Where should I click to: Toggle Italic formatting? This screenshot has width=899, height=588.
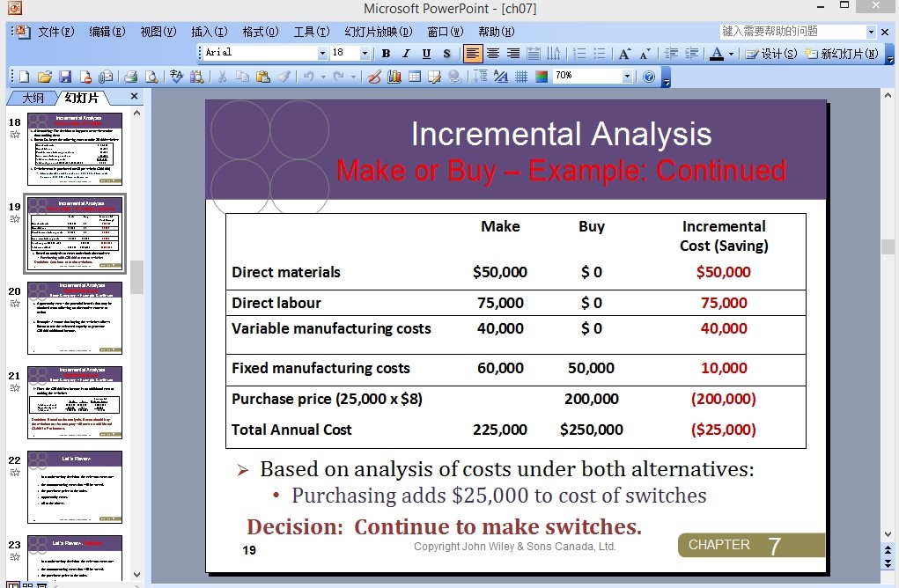(406, 54)
